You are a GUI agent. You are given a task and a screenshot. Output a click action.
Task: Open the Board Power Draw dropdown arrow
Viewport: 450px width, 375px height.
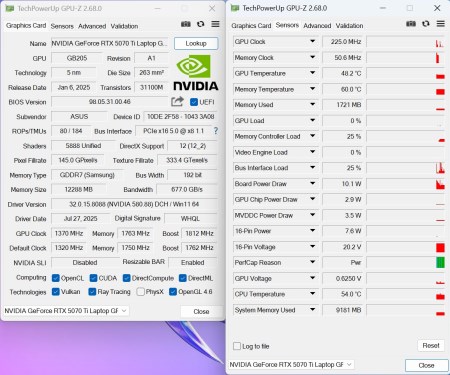pyautogui.click(x=312, y=184)
